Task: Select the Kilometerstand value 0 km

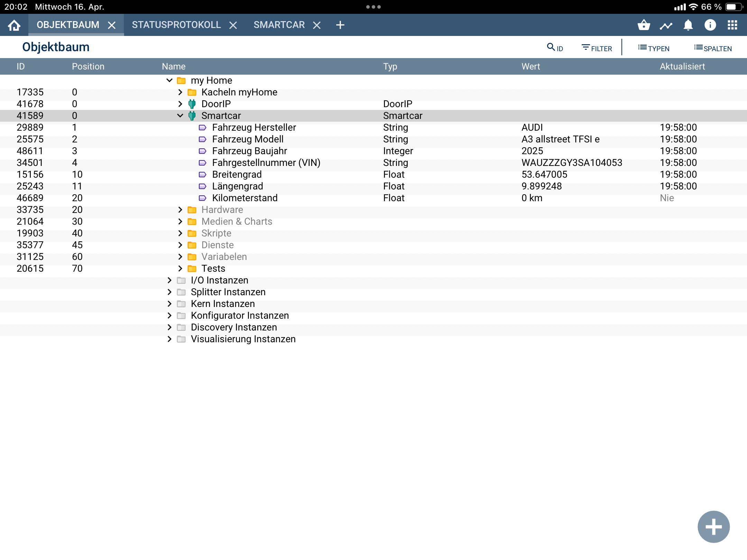Action: (x=532, y=198)
